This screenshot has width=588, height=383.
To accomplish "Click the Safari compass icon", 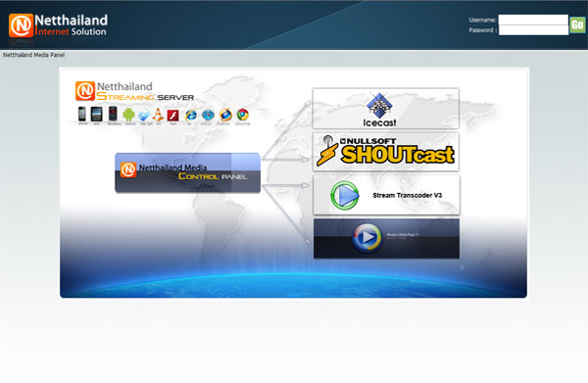I will 208,115.
